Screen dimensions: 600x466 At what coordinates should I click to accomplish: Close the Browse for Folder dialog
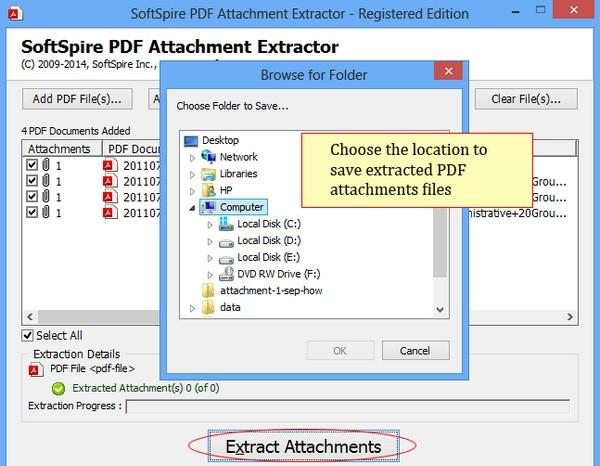(x=448, y=71)
